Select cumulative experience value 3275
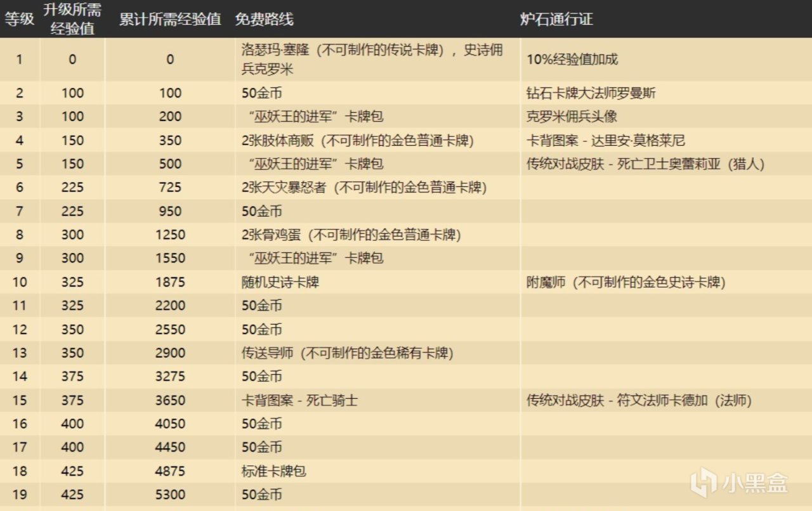Image resolution: width=812 pixels, height=511 pixels. pos(170,377)
